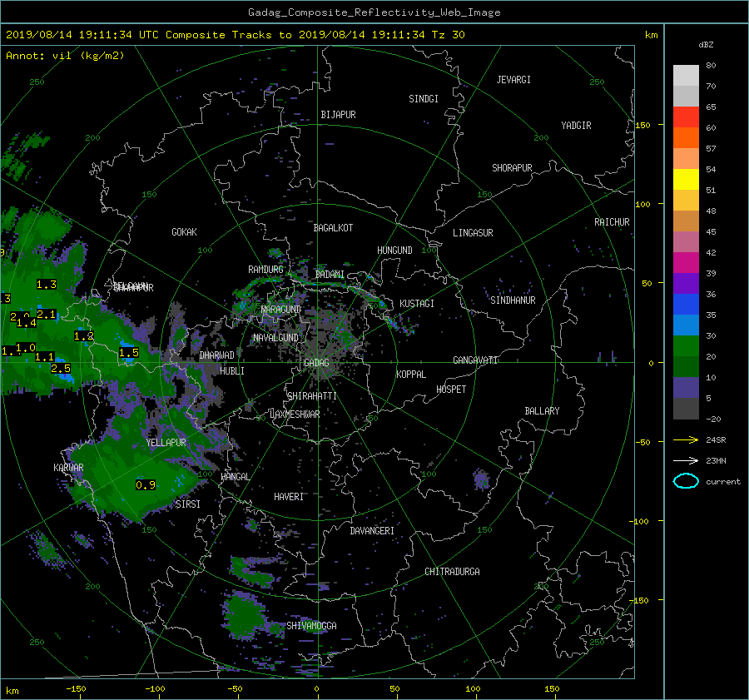Click the HOSPET city label
The image size is (749, 700).
[451, 390]
